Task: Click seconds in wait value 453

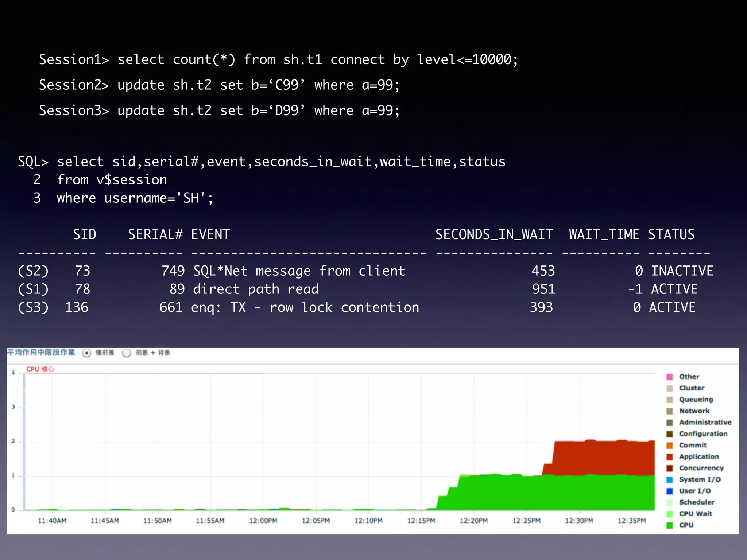Action: (x=543, y=271)
